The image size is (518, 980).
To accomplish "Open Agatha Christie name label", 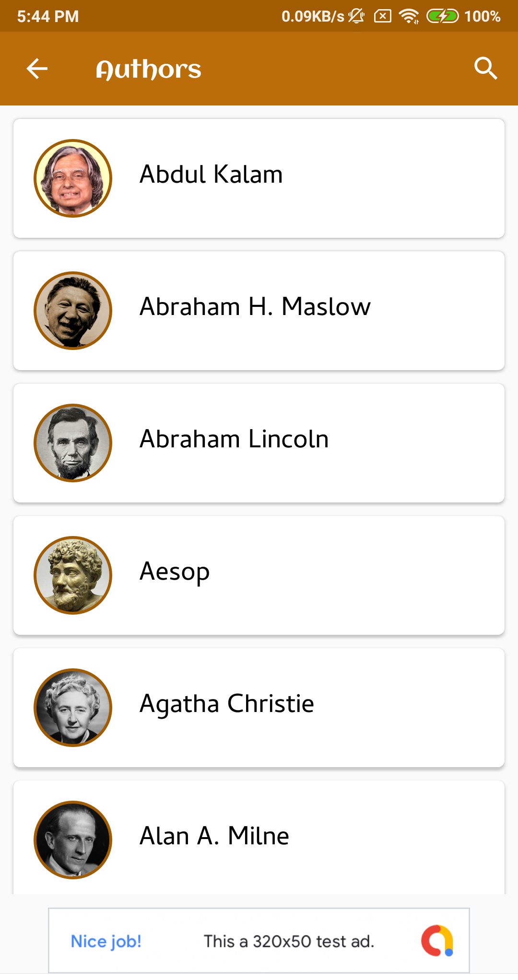I will [227, 704].
